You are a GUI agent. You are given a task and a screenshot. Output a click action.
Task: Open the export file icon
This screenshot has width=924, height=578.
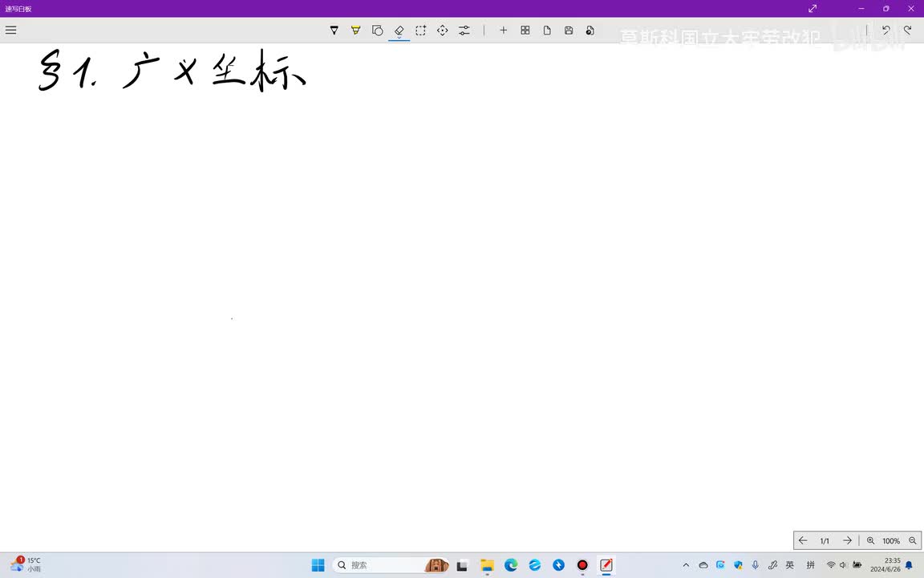590,30
